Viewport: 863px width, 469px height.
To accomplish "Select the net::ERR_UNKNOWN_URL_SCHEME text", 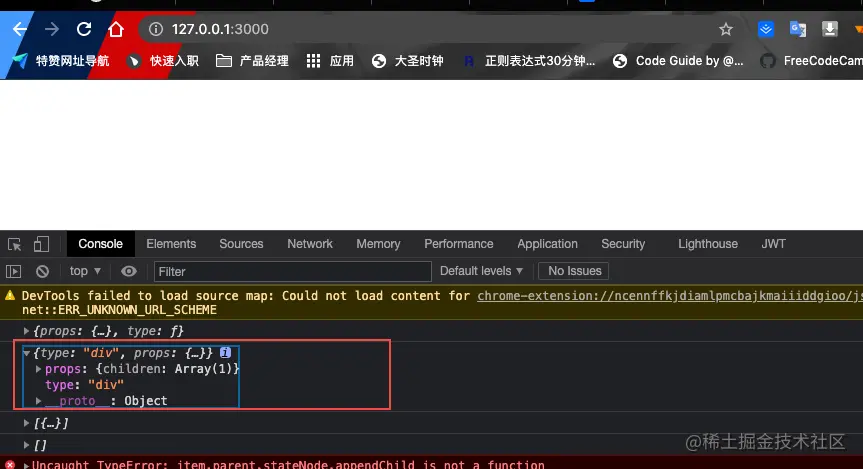I will (119, 310).
